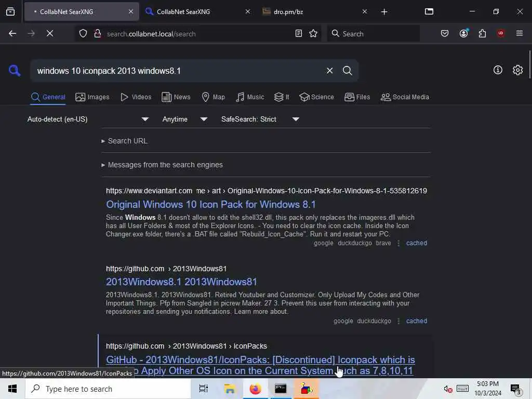The height and width of the screenshot is (399, 532).
Task: Open terminal app on taskbar
Action: (281, 389)
